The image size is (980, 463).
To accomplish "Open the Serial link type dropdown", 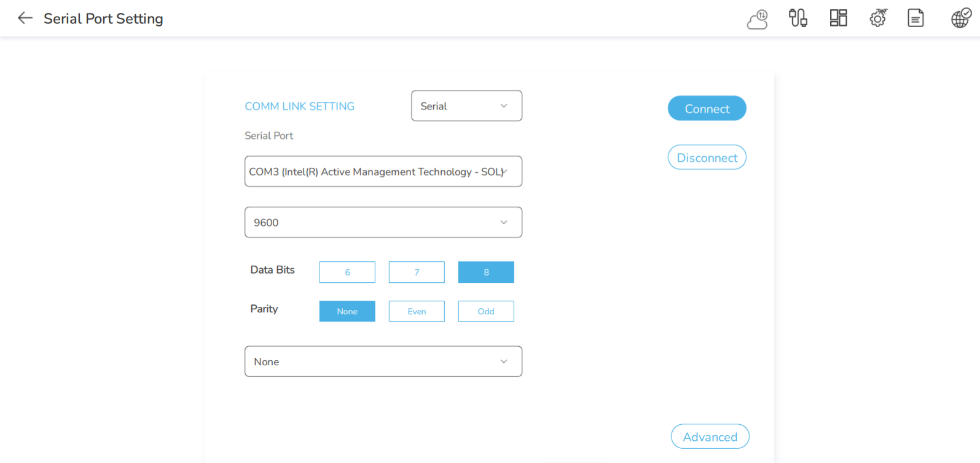I will click(466, 106).
